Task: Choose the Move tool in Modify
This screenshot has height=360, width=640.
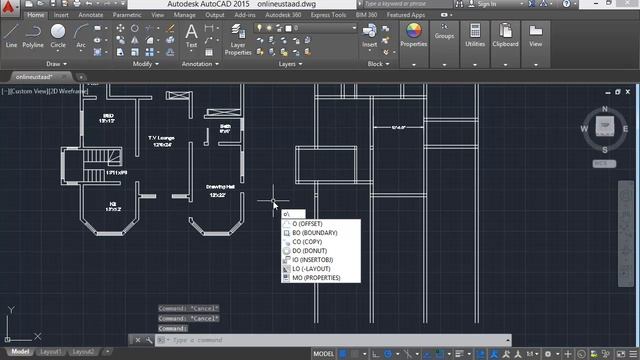Action: pos(120,28)
